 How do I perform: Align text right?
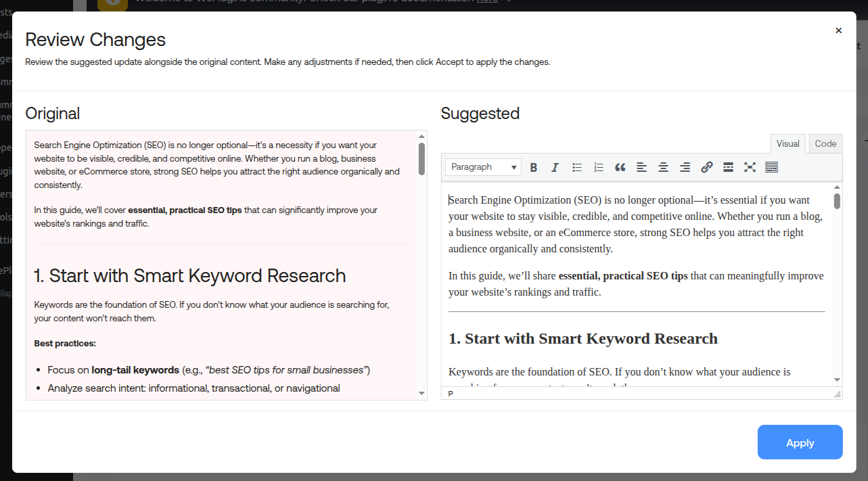(685, 167)
